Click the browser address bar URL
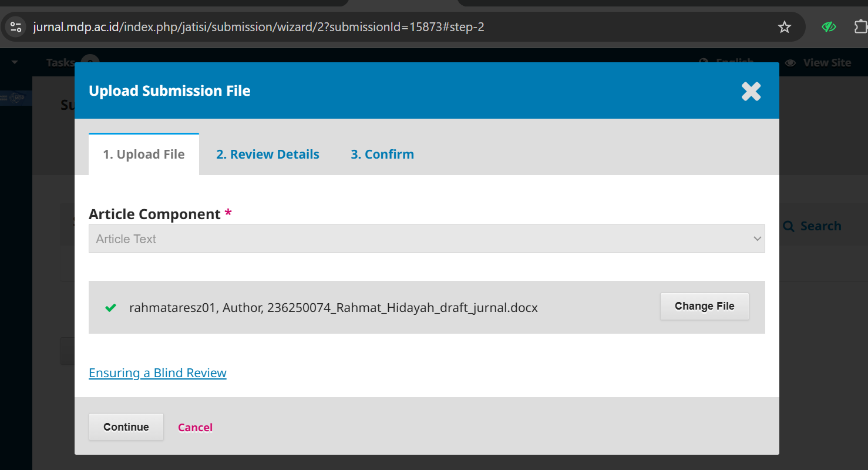 258,27
